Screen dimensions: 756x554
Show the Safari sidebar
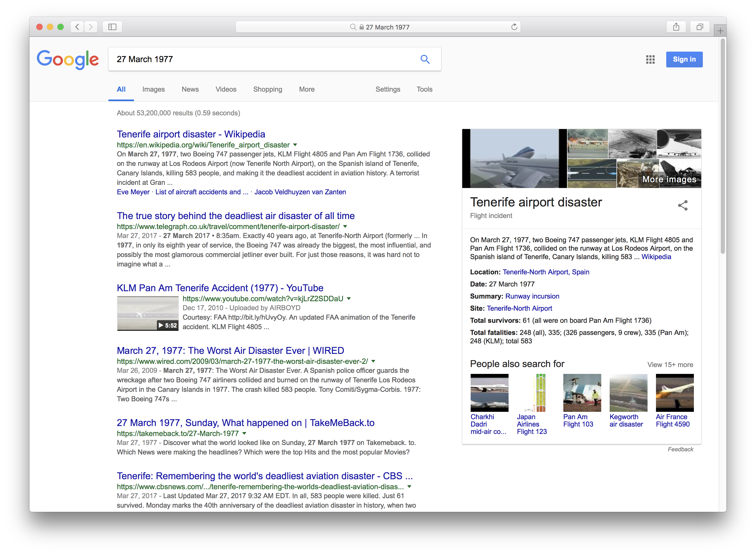pos(112,27)
